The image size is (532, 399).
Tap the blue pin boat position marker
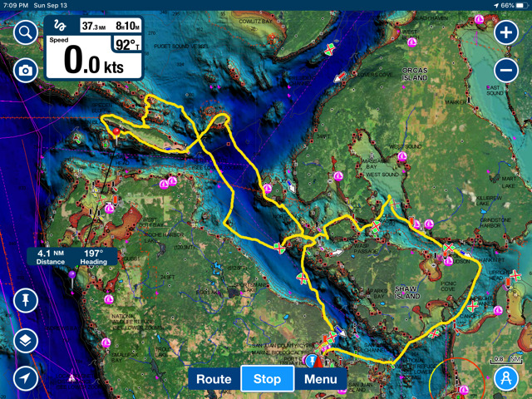tap(311, 361)
